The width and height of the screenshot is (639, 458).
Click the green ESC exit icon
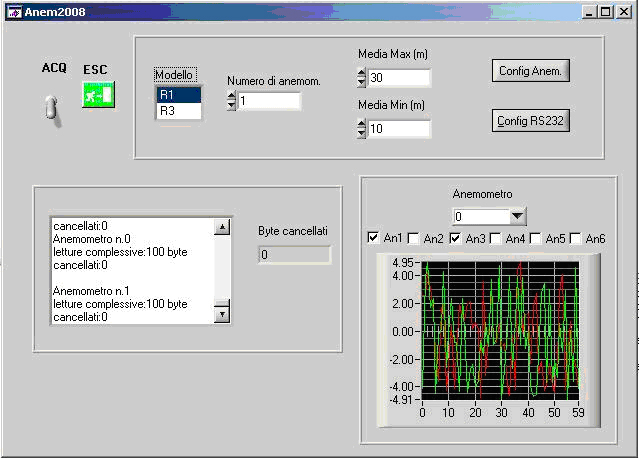pyautogui.click(x=99, y=95)
